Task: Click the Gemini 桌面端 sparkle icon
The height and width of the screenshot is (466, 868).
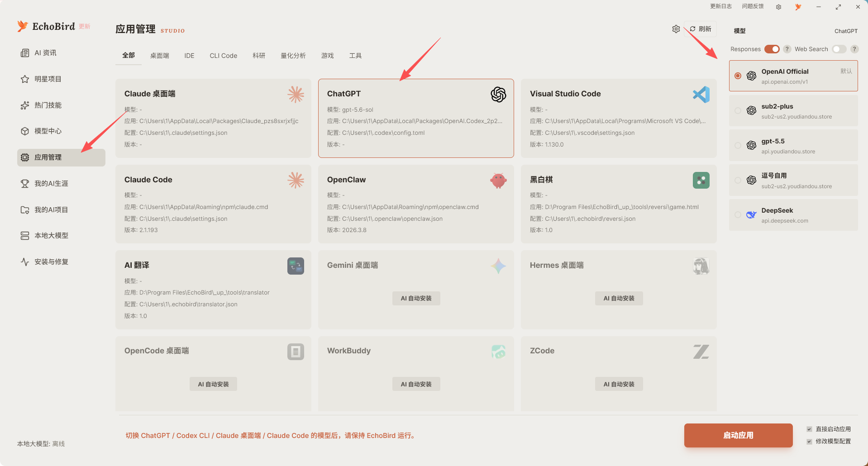Action: [498, 266]
